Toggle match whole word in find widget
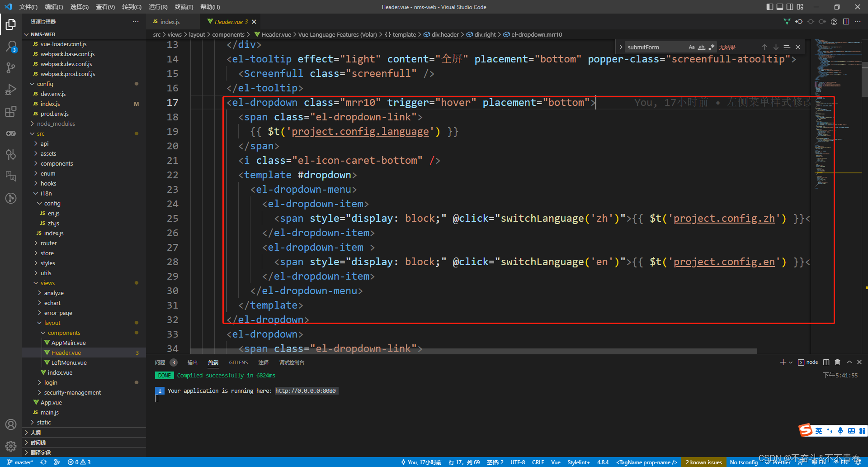The image size is (868, 467). (x=702, y=47)
